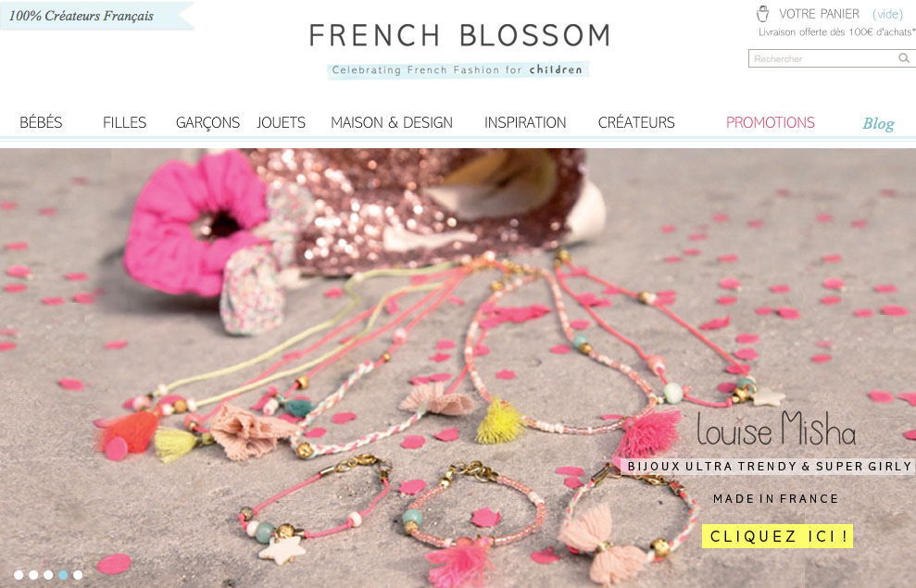The image size is (916, 588).
Task: Open the GARÇONS category menu
Action: pos(208,122)
